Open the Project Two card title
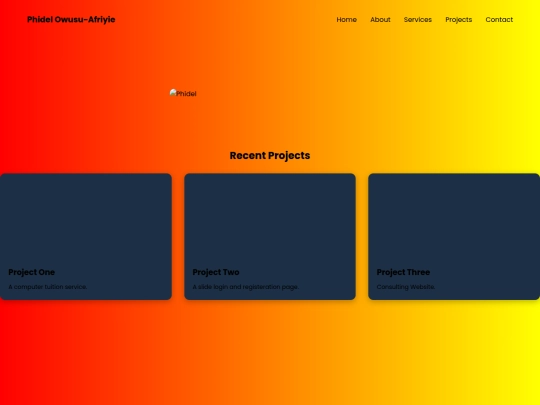Screen dimensions: 540x405 point(216,272)
